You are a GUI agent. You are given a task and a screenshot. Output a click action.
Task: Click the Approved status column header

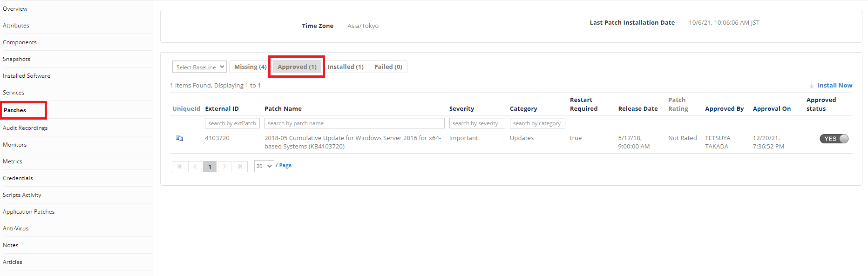coord(821,104)
